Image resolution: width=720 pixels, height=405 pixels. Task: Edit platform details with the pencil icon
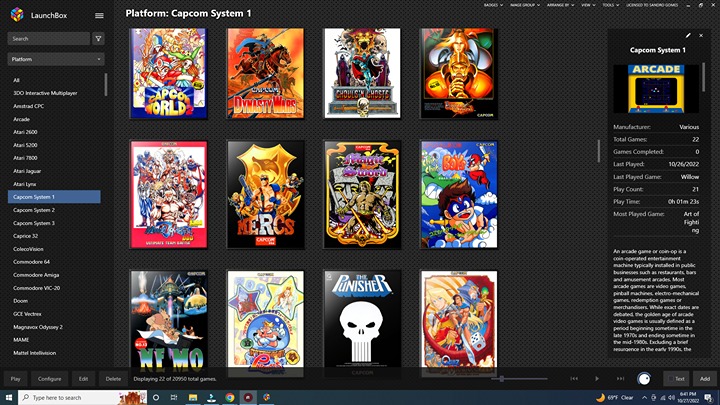(x=688, y=35)
